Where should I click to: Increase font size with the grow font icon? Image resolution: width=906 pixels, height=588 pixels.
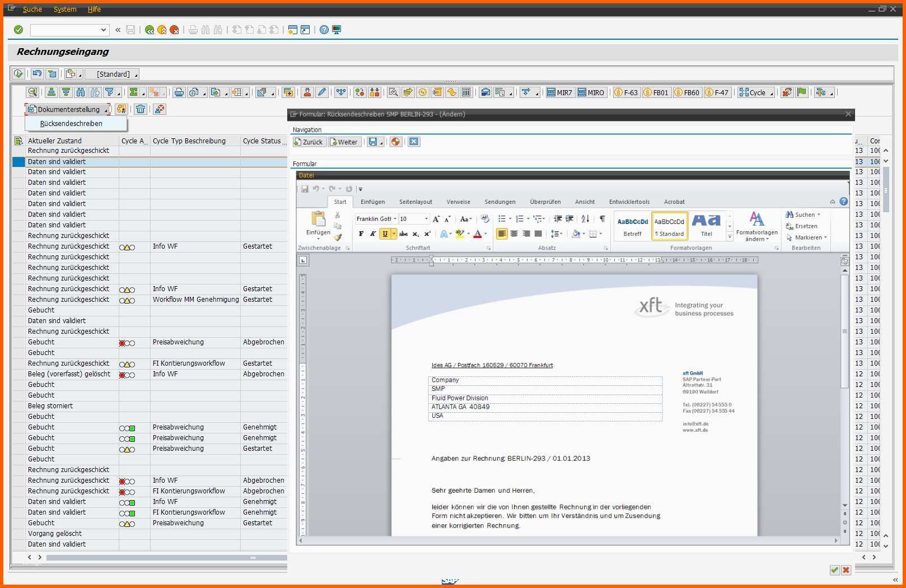point(436,219)
